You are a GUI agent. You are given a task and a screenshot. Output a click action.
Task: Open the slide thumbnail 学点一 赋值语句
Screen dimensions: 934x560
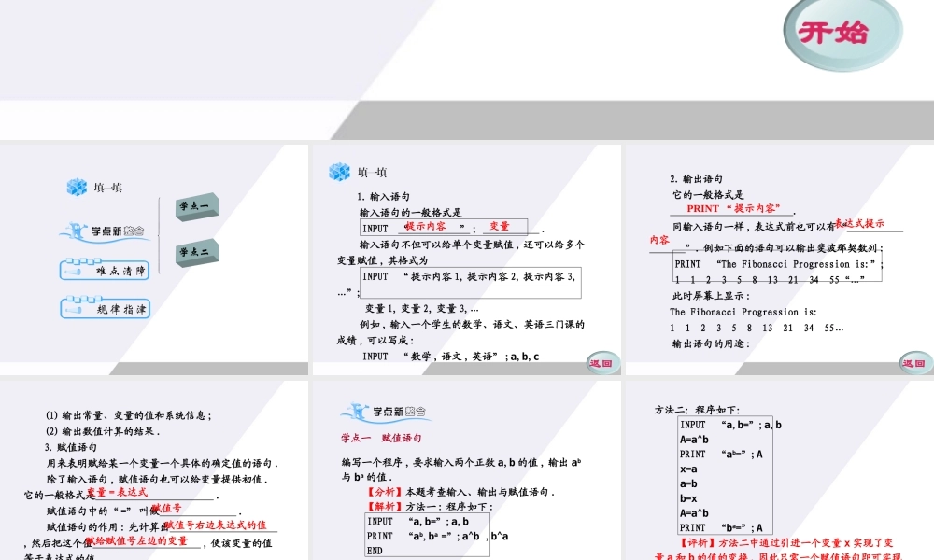[466, 470]
